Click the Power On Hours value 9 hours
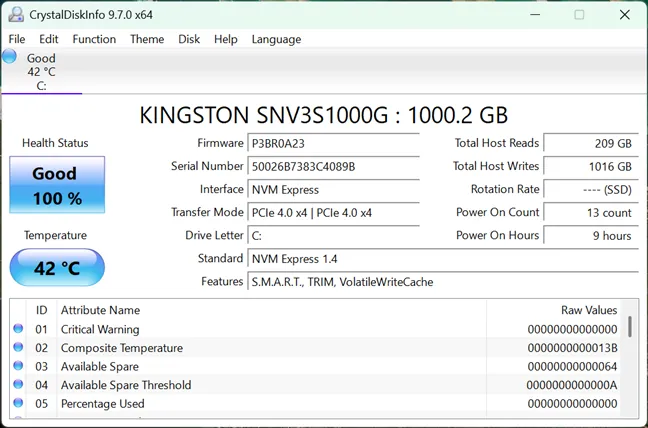The height and width of the screenshot is (428, 648). (591, 236)
